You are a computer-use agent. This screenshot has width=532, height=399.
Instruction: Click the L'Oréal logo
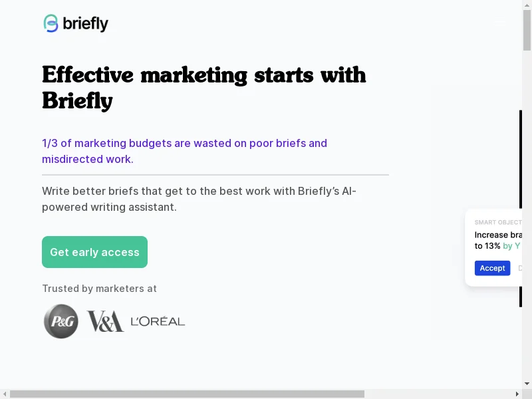158,321
